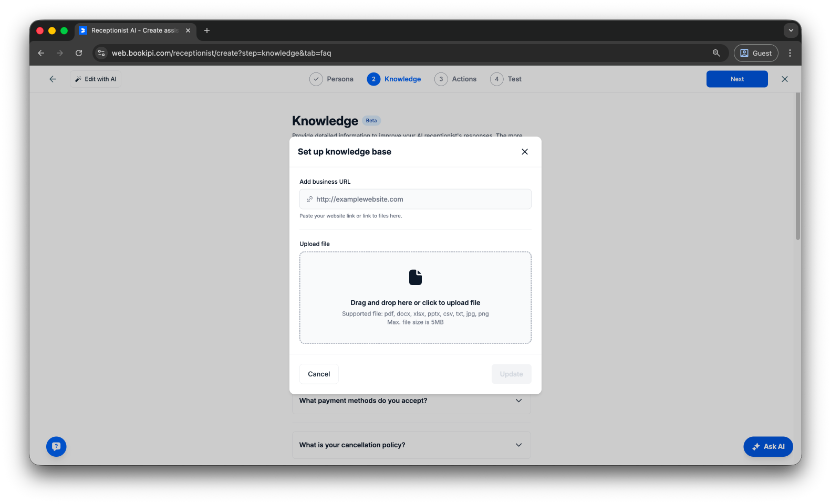Click 'What is your cancellation policy?' text
Viewport: 831px width, 504px height.
point(352,445)
